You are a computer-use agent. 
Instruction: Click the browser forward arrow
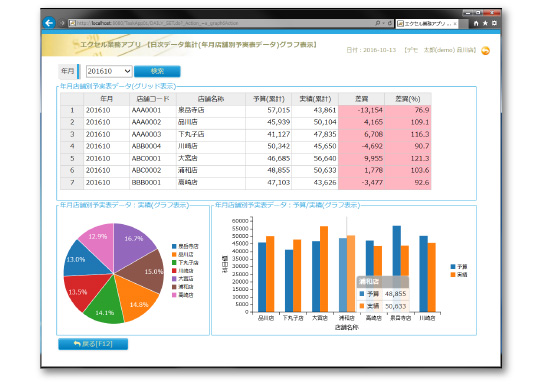tap(62, 23)
